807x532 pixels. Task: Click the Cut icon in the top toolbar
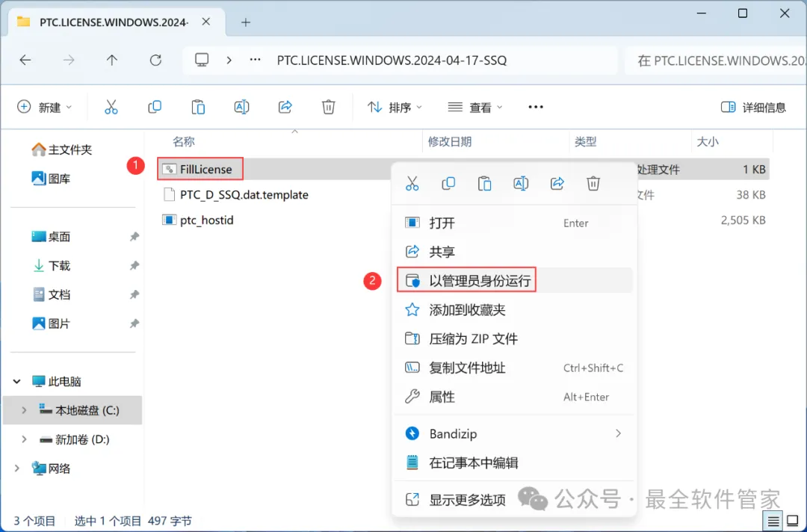click(x=111, y=107)
